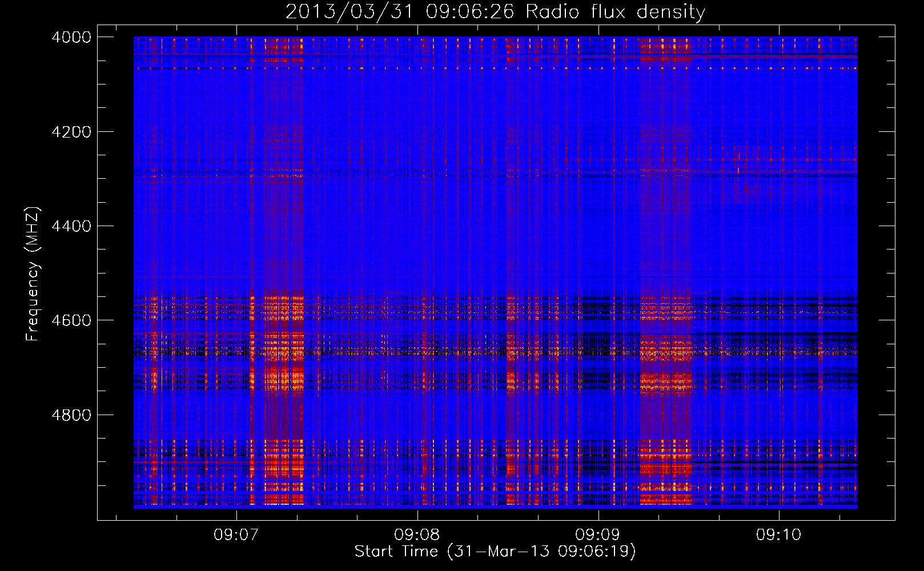
Task: Click the 4000 frequency axis label
Action: 71,37
